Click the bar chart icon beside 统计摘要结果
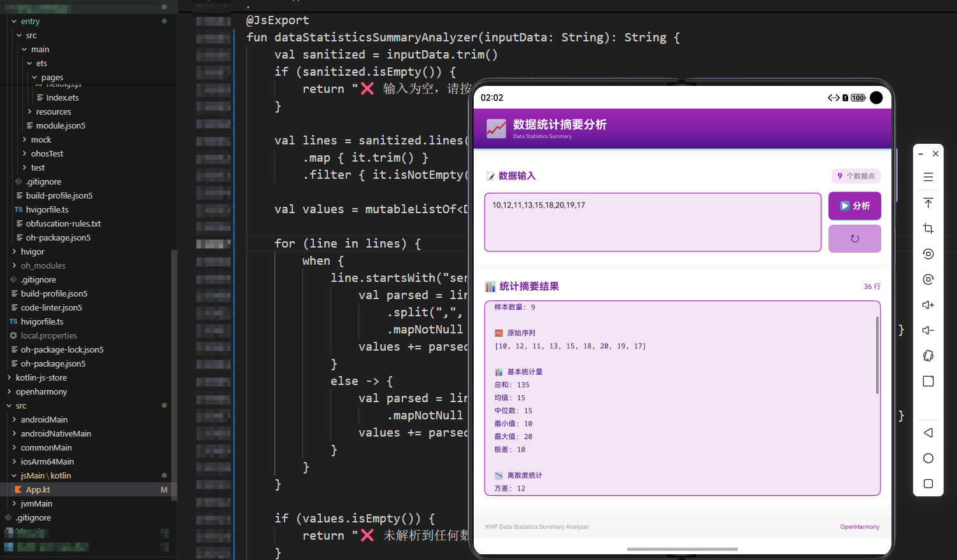Screen dimensions: 957x560 point(490,286)
